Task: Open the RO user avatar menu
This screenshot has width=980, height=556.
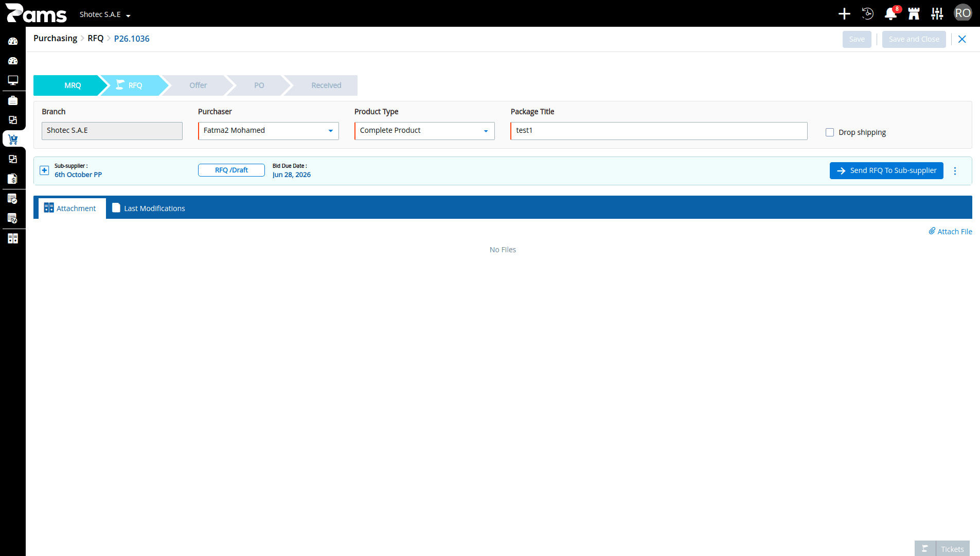Action: [963, 13]
